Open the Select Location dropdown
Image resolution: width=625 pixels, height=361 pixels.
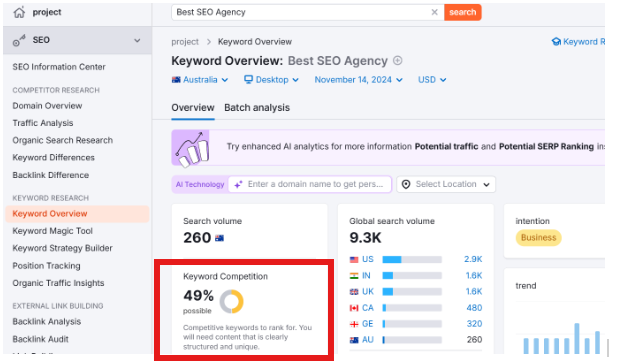pyautogui.click(x=446, y=184)
